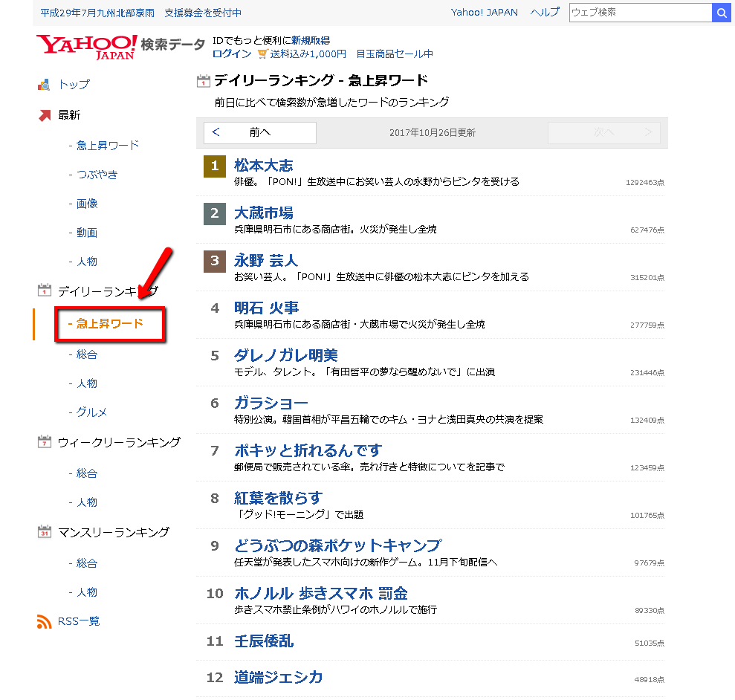This screenshot has width=735, height=700.
Task: Click the orange RSS feed icon
Action: 44,621
